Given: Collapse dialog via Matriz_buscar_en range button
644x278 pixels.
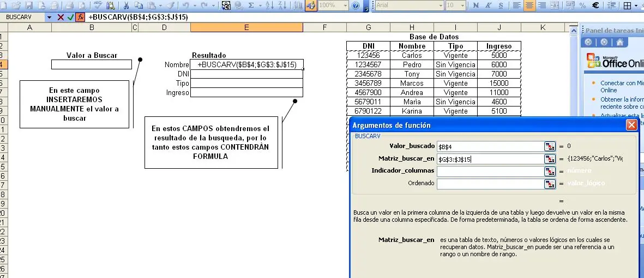Looking at the screenshot, I should coord(550,159).
